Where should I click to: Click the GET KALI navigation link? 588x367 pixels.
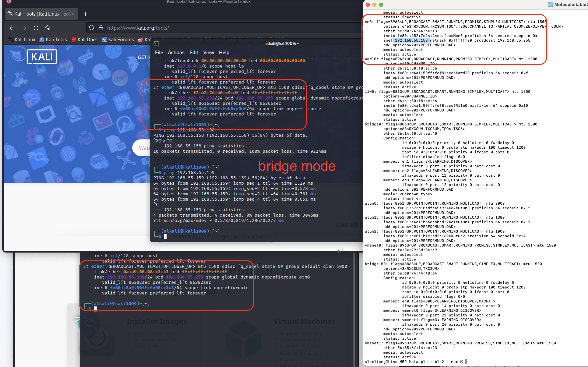pyautogui.click(x=145, y=57)
